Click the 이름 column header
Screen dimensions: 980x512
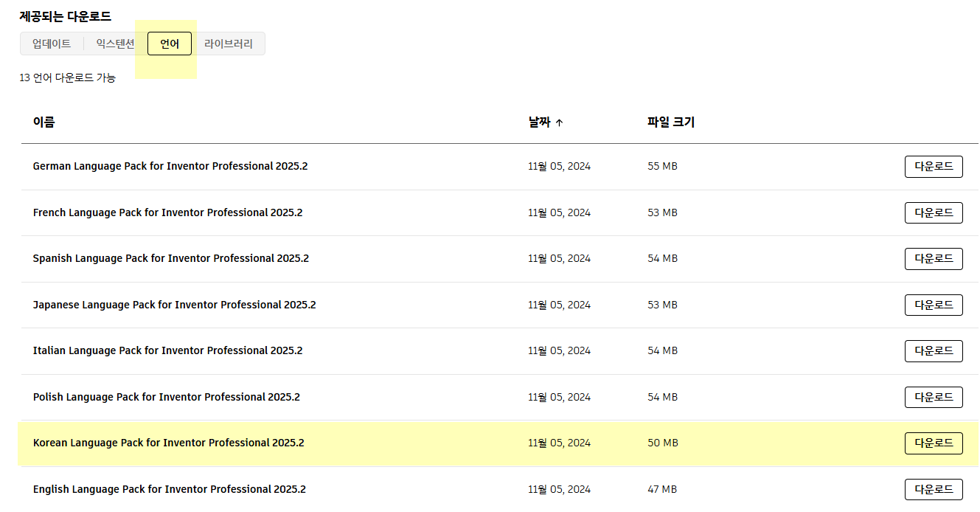[x=44, y=122]
